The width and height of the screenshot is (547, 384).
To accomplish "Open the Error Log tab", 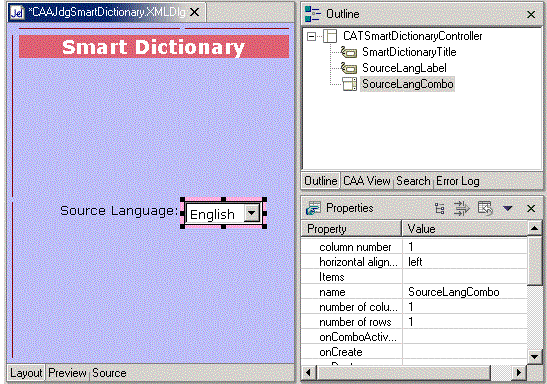I will click(x=457, y=181).
